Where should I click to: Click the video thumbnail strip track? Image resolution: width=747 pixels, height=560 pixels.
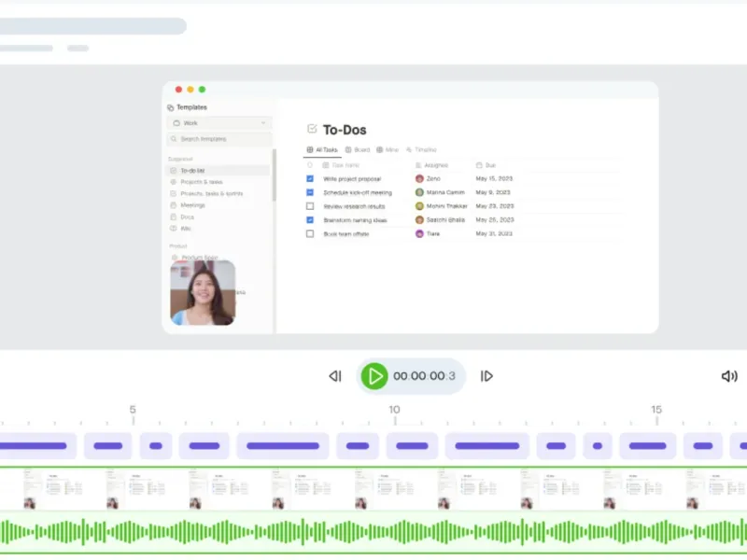tap(373, 489)
